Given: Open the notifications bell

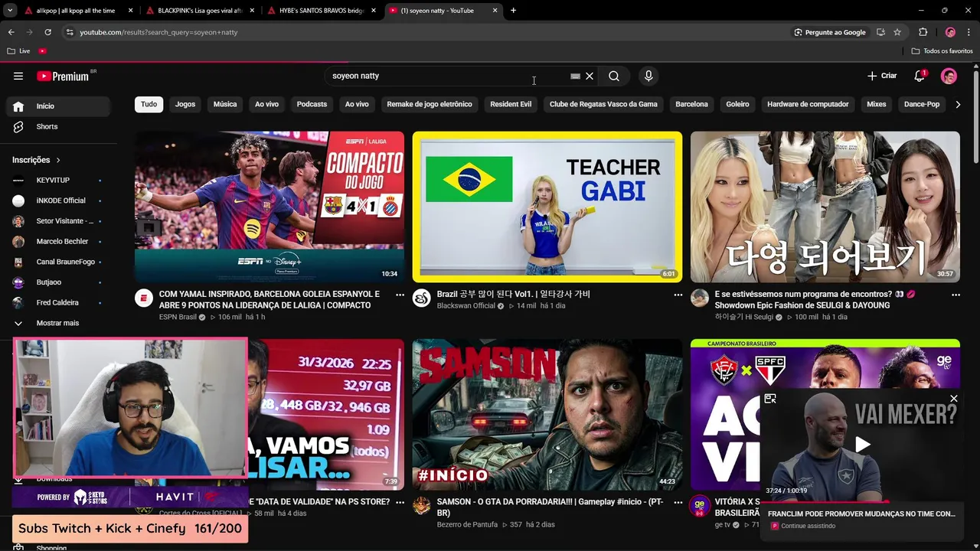Looking at the screenshot, I should [x=920, y=76].
